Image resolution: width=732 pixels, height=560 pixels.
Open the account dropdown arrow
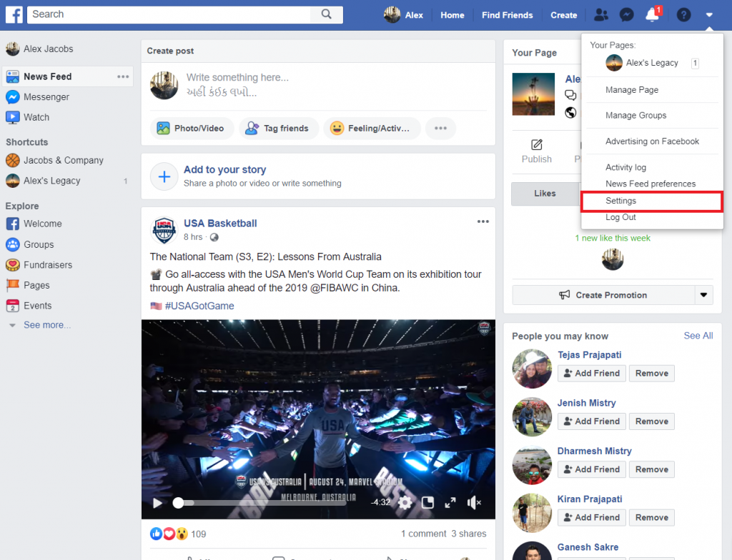(709, 15)
